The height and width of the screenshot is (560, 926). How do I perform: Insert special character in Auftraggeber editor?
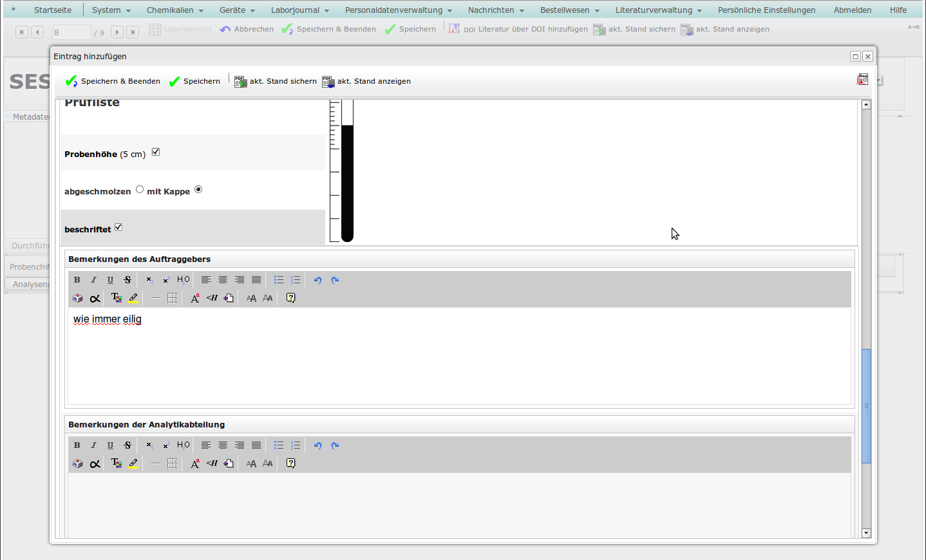coord(95,298)
